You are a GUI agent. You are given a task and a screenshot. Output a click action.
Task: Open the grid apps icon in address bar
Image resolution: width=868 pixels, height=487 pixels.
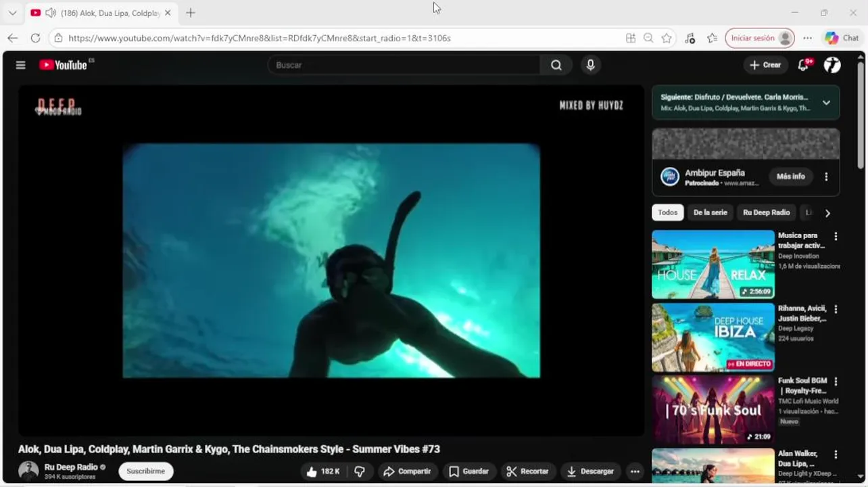click(631, 38)
